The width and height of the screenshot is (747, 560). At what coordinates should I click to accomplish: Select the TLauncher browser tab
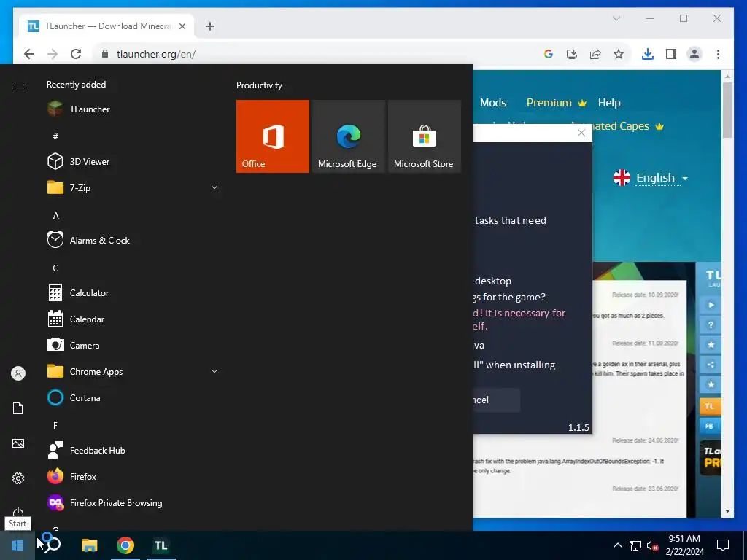click(107, 26)
